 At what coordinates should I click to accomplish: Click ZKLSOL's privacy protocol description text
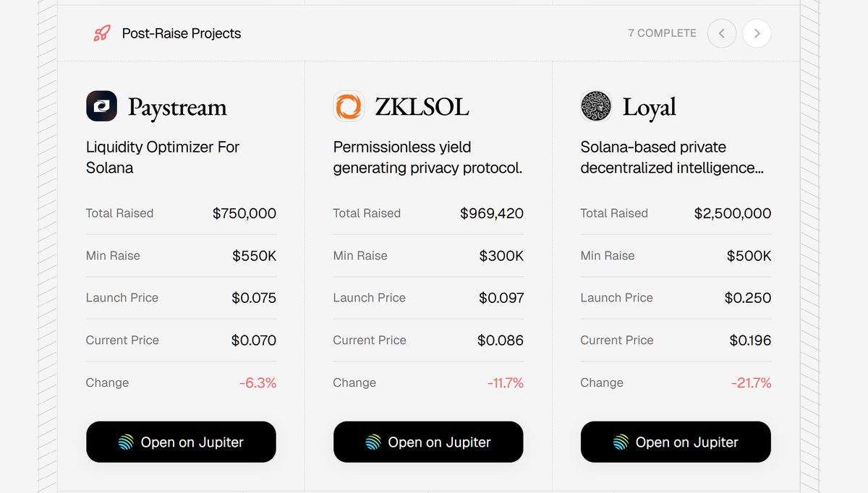click(x=427, y=158)
